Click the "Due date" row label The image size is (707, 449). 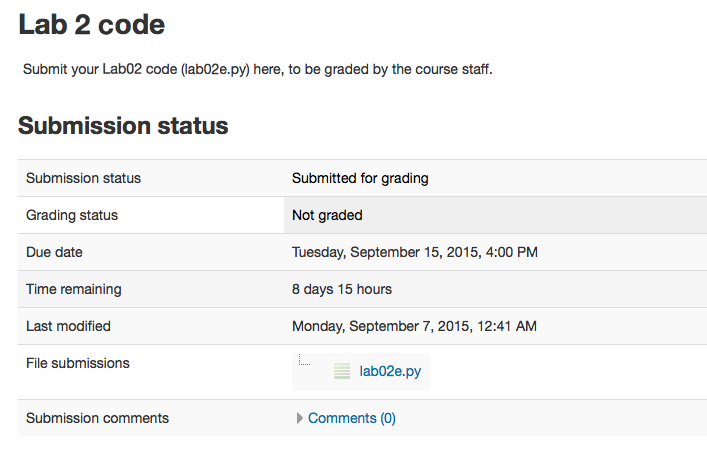(x=54, y=252)
